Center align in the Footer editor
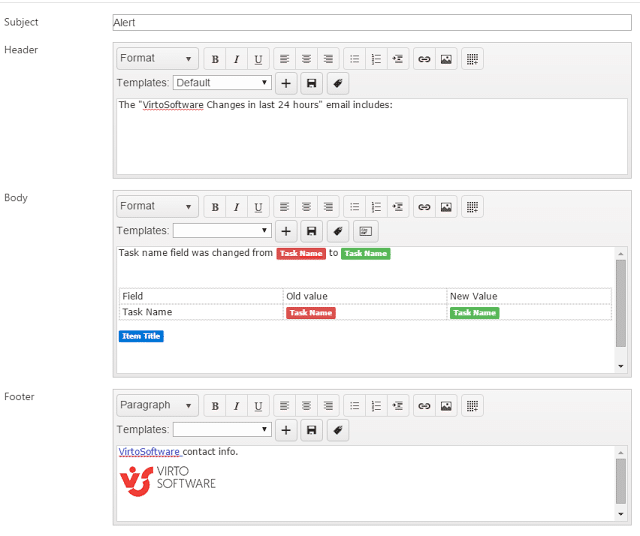The height and width of the screenshot is (536, 640). coord(306,406)
